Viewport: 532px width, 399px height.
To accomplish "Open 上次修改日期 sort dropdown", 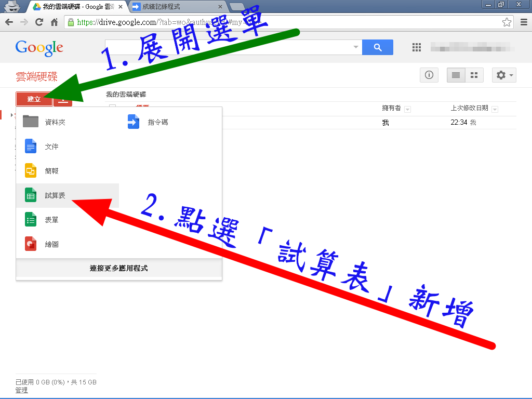I will tap(495, 109).
